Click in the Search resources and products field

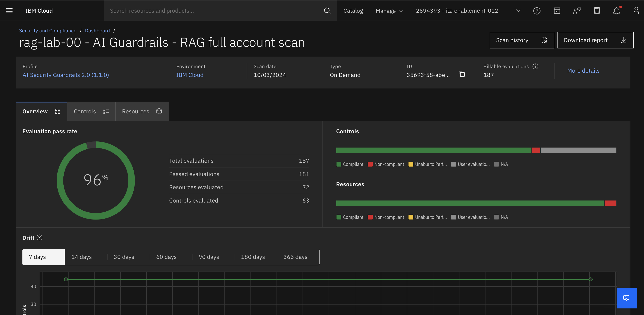click(215, 11)
